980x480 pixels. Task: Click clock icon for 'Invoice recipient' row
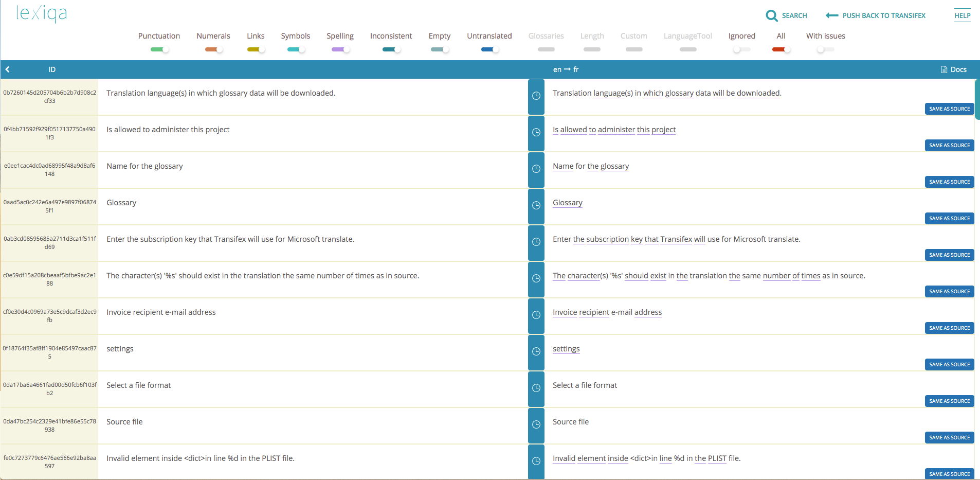coord(536,315)
